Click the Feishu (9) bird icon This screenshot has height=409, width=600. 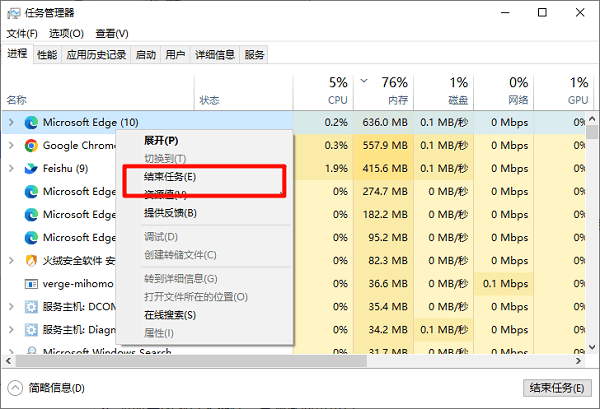pos(31,168)
